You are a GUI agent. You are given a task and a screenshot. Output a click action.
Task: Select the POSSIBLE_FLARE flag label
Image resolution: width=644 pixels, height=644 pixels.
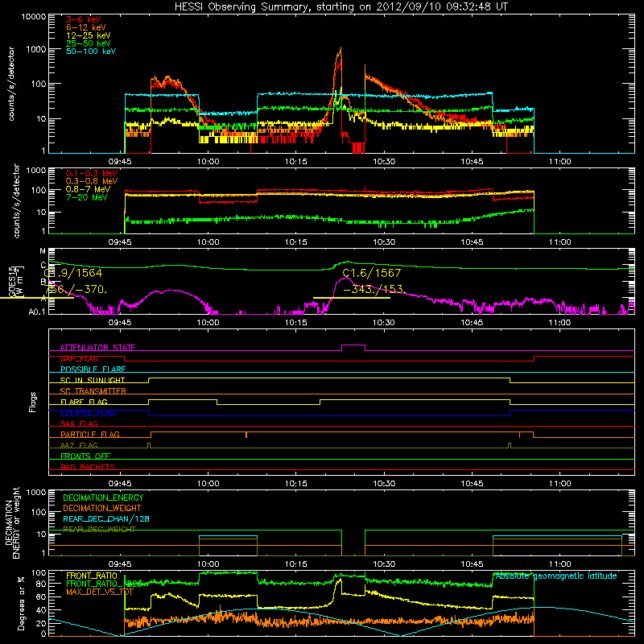tap(93, 369)
